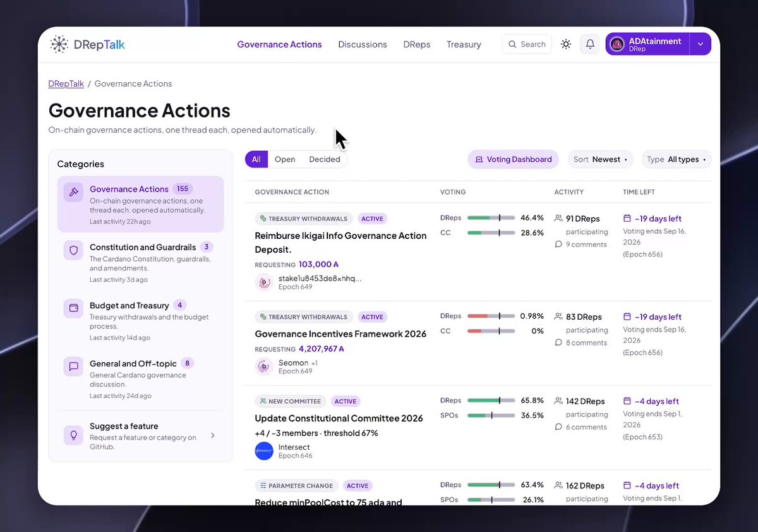The height and width of the screenshot is (532, 758).
Task: Click the DRepTalk breadcrumb link
Action: [x=66, y=83]
